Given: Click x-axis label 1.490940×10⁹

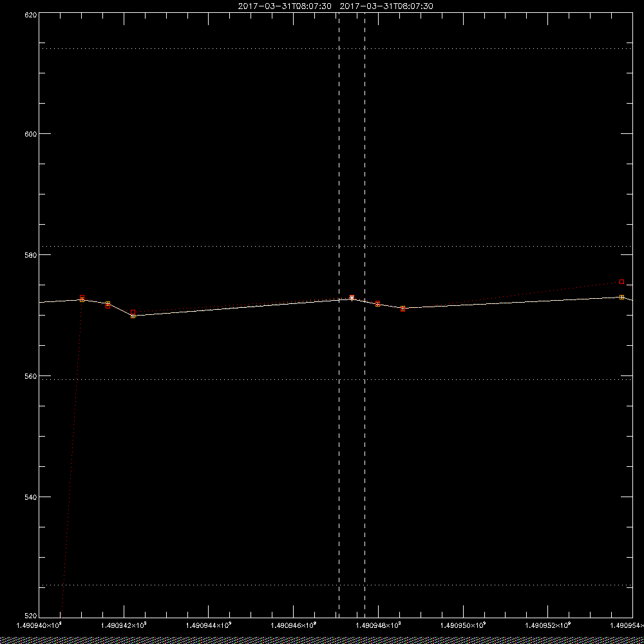Looking at the screenshot, I should (x=39, y=625).
